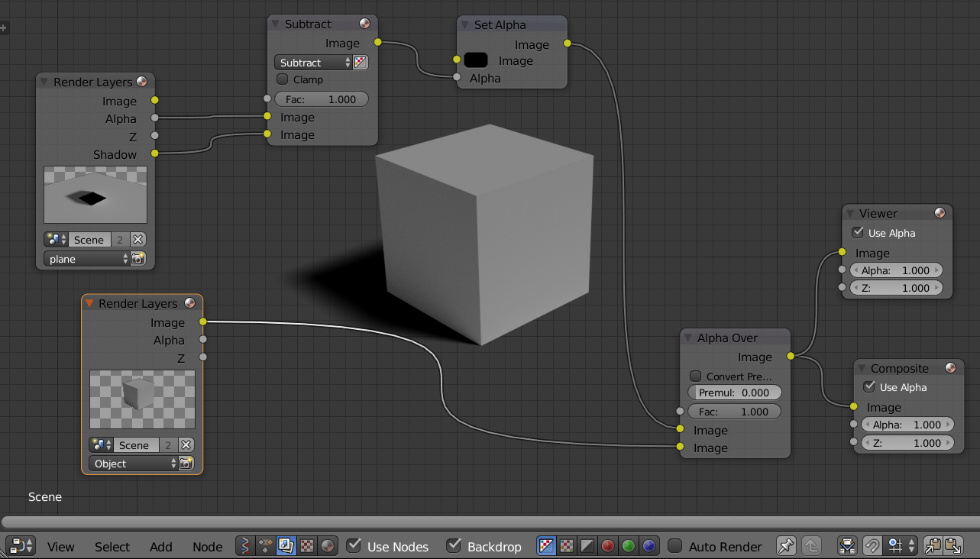Disable the Backdrop checkbox
Screen dimensions: 980x559
click(454, 546)
